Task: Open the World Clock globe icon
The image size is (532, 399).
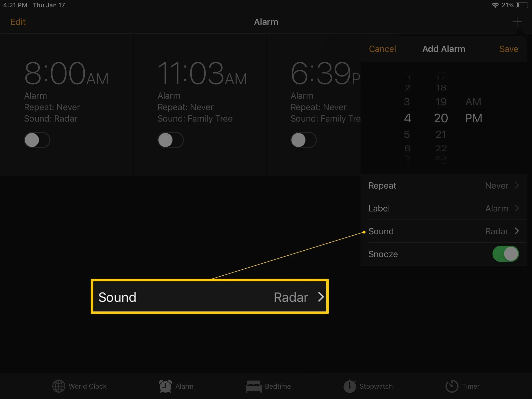Action: (x=59, y=386)
